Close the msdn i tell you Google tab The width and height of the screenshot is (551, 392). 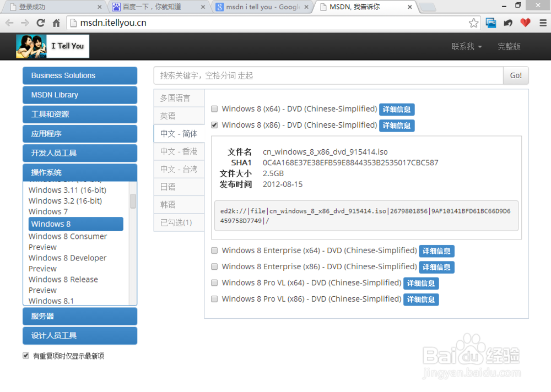(306, 7)
